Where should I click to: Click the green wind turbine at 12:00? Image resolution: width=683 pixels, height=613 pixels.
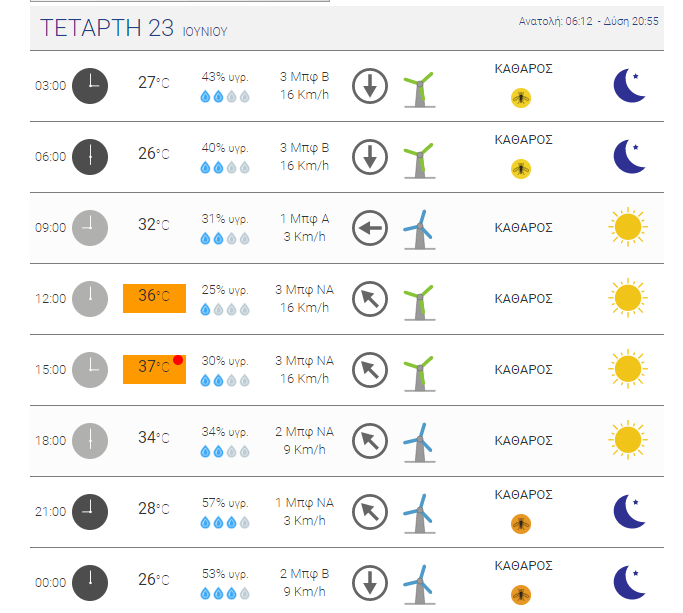pos(419,302)
